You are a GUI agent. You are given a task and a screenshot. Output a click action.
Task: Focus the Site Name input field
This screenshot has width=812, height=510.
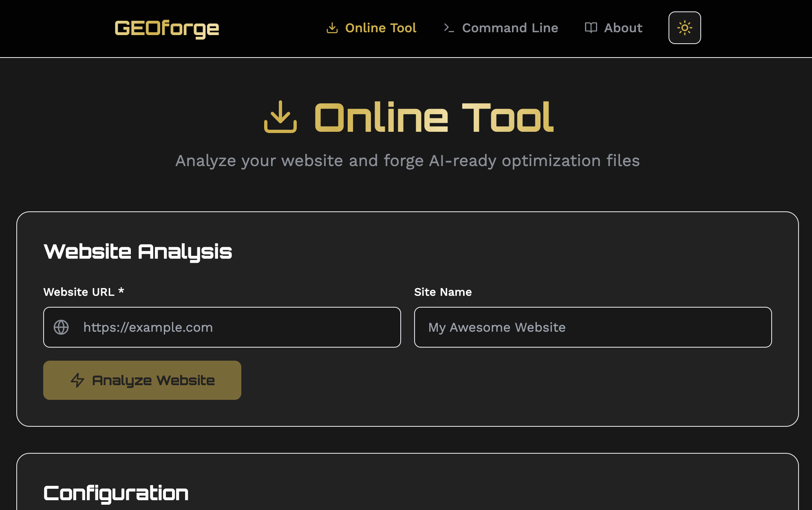[x=593, y=327]
